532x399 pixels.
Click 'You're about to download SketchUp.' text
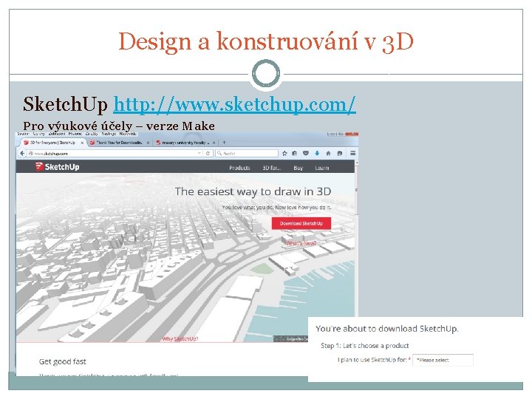(387, 329)
